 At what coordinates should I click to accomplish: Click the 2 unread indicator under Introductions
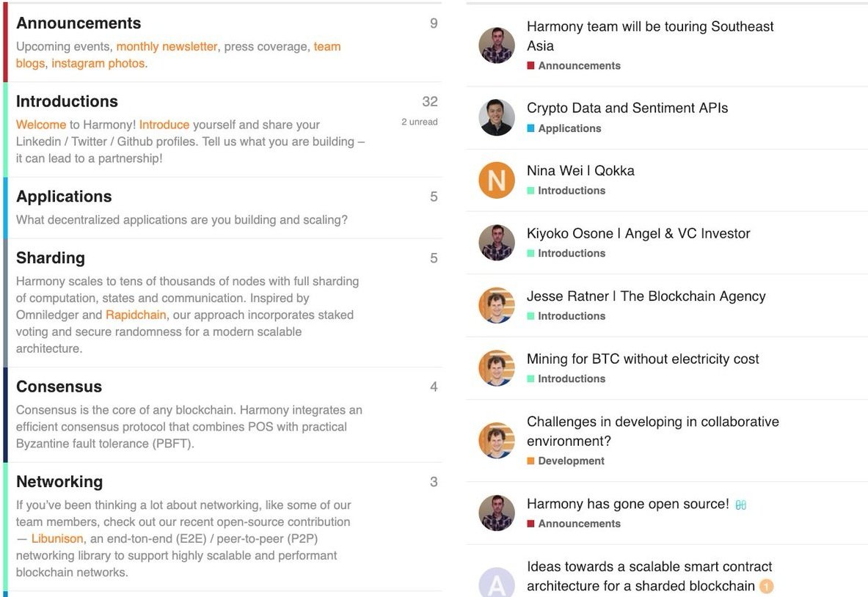(419, 122)
